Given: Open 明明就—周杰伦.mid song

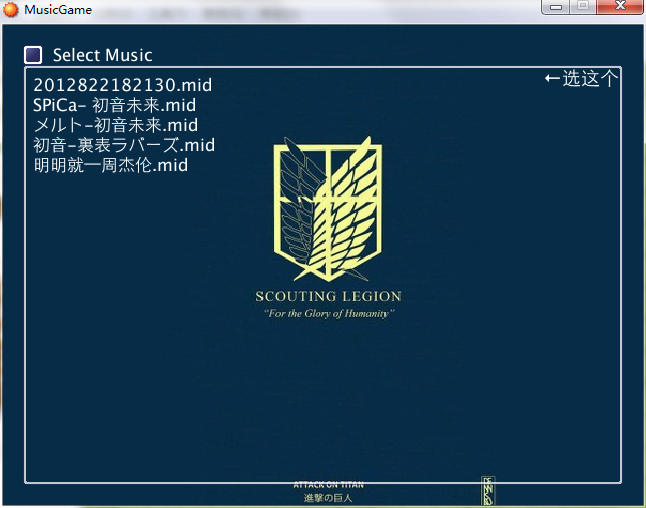Looking at the screenshot, I should (111, 165).
